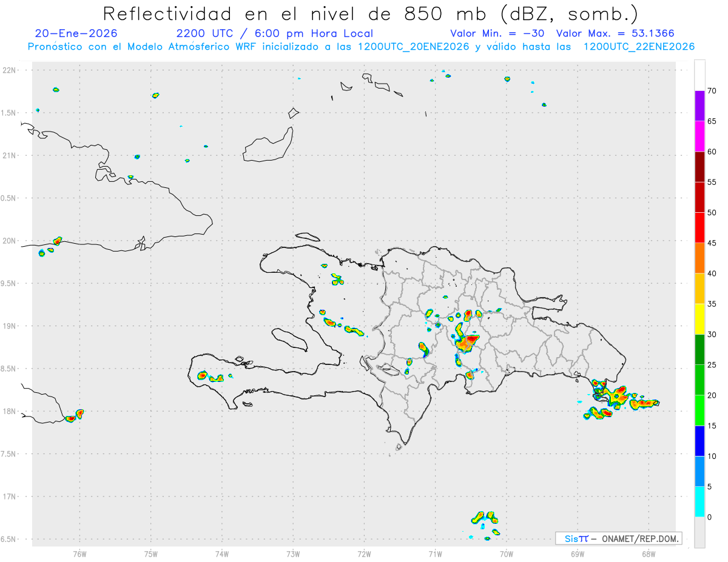Pick the bright red 45-50 dBZ colorbar segment
Image resolution: width=728 pixels, height=562 pixels.
click(699, 227)
